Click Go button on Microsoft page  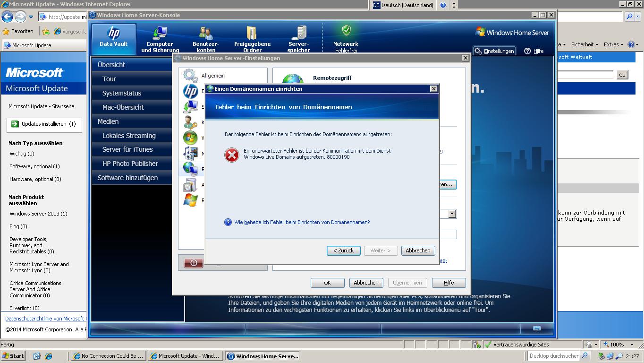coord(622,75)
